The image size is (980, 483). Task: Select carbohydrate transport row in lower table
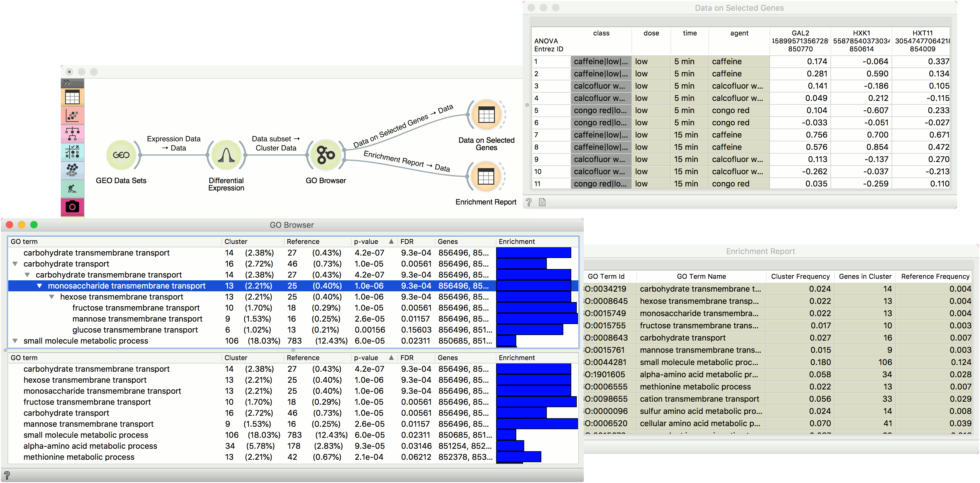coord(293,413)
